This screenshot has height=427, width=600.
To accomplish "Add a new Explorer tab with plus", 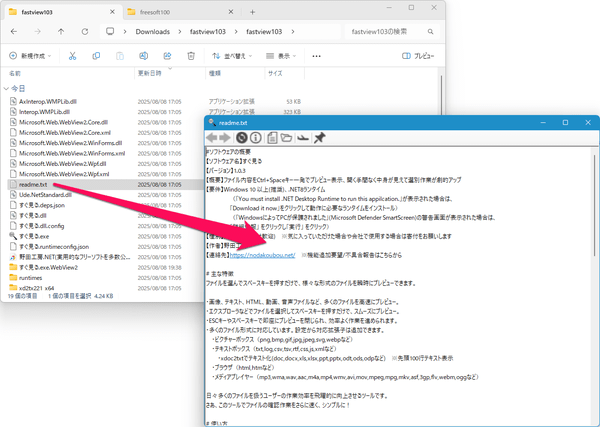I will pyautogui.click(x=253, y=12).
